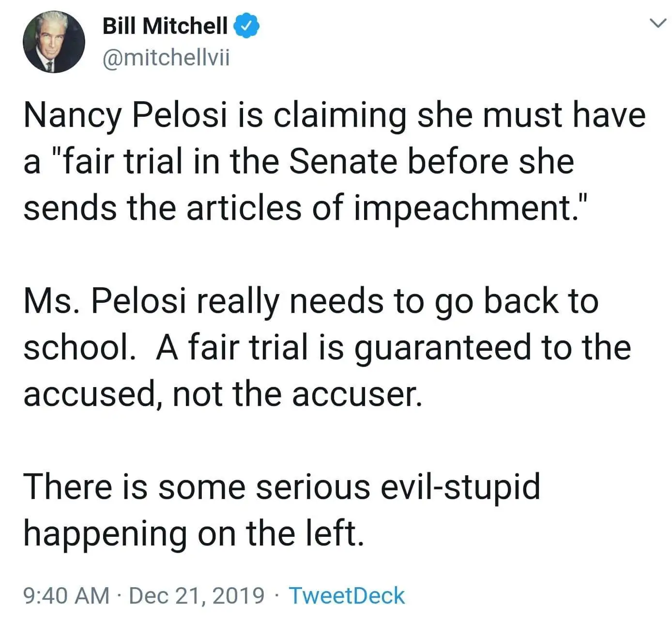The width and height of the screenshot is (672, 624).
Task: Click the Bill Mitchell display name
Action: pyautogui.click(x=165, y=26)
